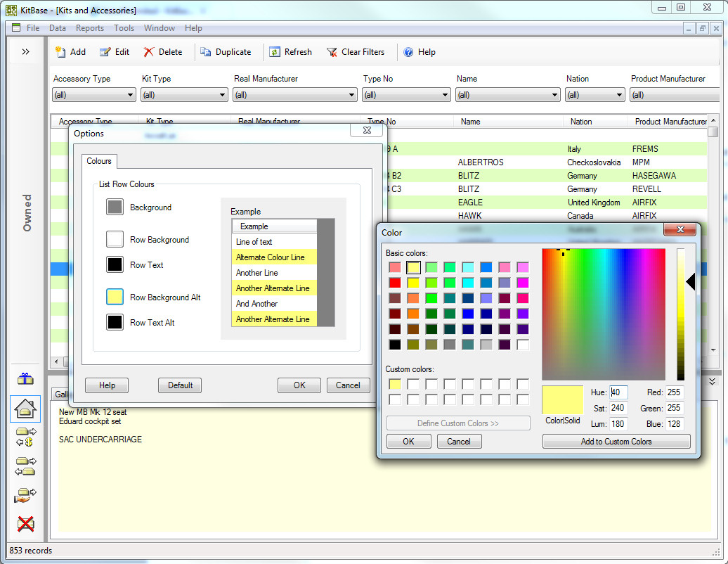Open the Name filter dropdown

[x=507, y=95]
